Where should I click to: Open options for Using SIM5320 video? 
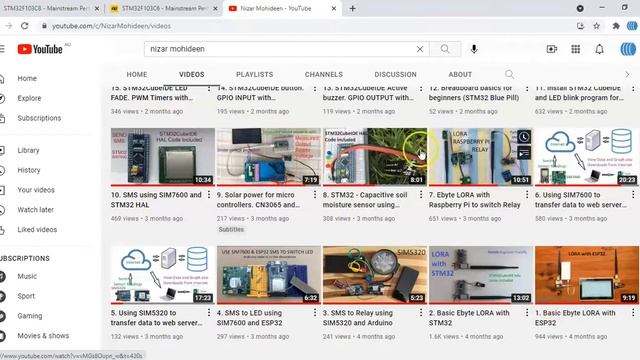[209, 313]
